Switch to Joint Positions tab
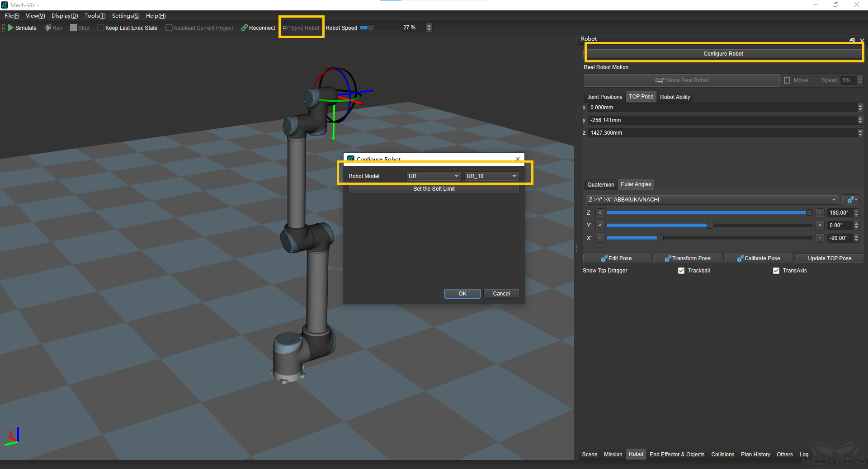Screen dimensions: 868x469 point(604,97)
